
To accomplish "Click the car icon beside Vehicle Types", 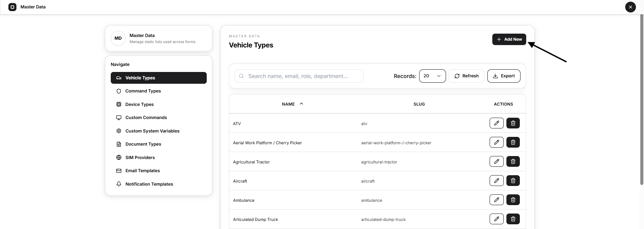I will pyautogui.click(x=119, y=78).
